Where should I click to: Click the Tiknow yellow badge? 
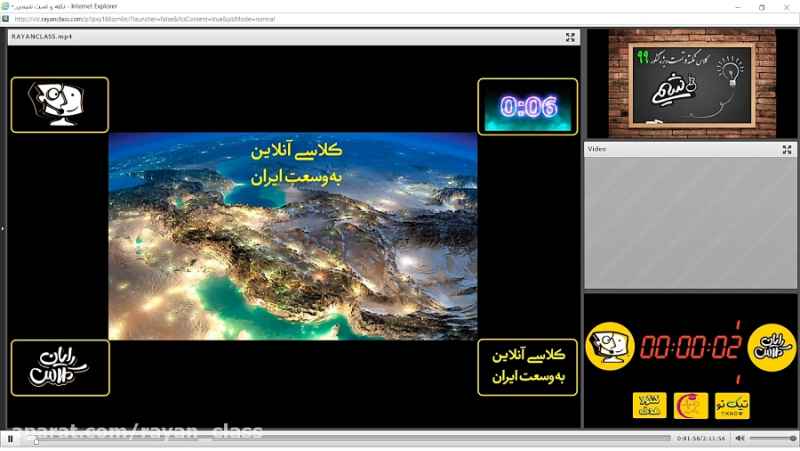[x=732, y=406]
